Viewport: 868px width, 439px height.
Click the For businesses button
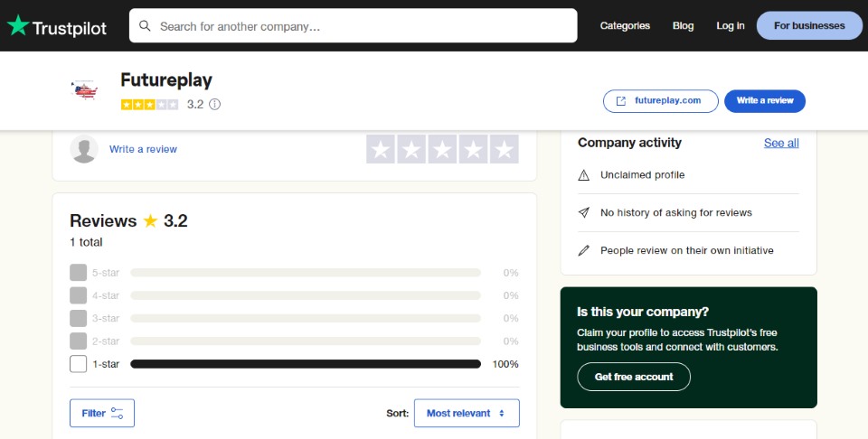[x=809, y=25]
